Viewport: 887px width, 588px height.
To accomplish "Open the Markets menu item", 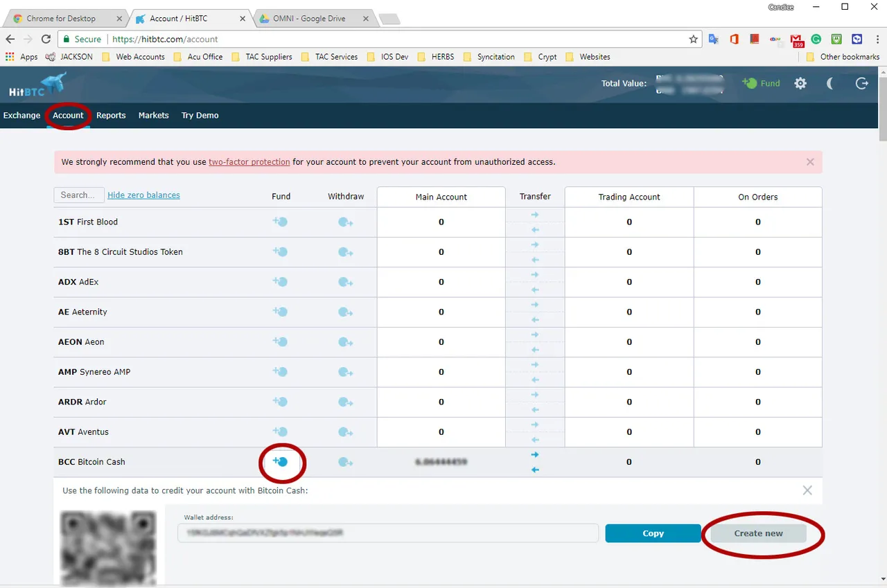I will click(x=153, y=115).
